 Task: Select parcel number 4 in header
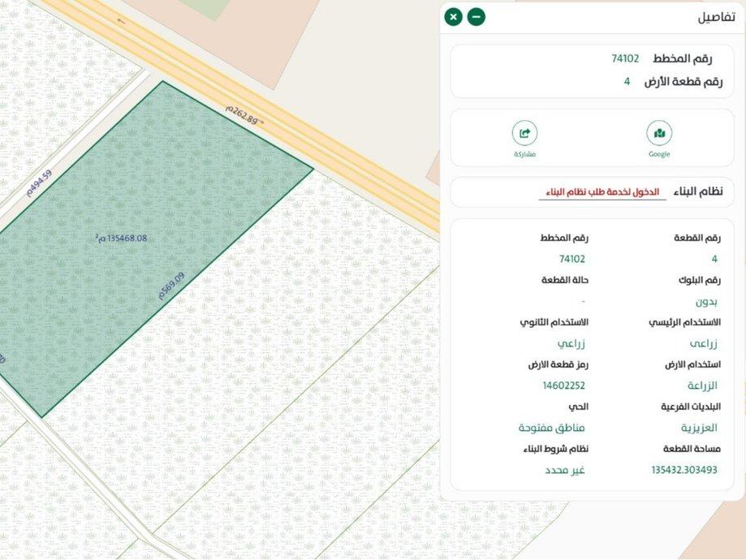click(x=627, y=81)
